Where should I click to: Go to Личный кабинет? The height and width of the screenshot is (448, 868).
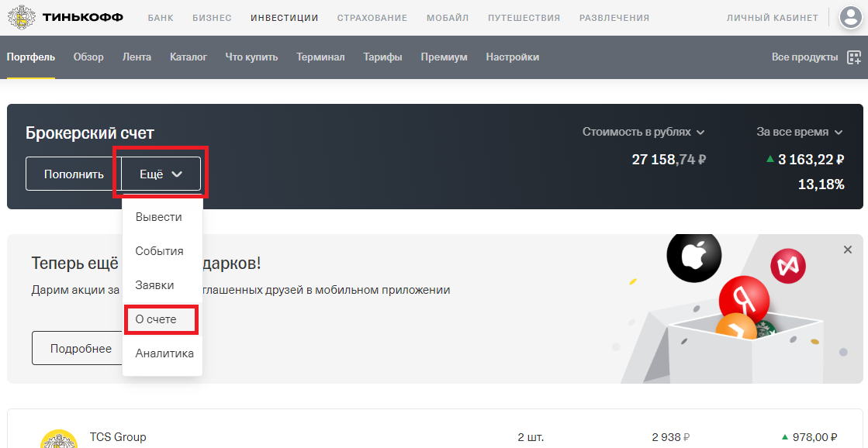point(773,19)
